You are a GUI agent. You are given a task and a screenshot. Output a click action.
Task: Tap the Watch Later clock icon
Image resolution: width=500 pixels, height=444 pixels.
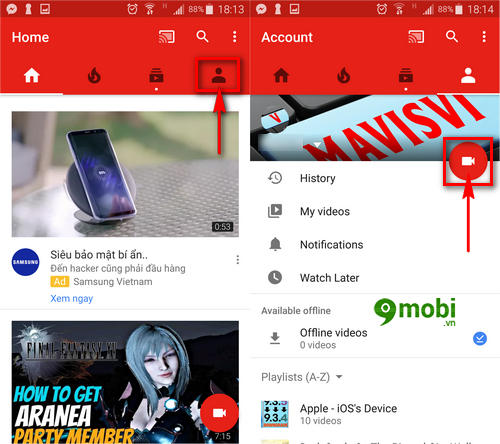tap(275, 277)
